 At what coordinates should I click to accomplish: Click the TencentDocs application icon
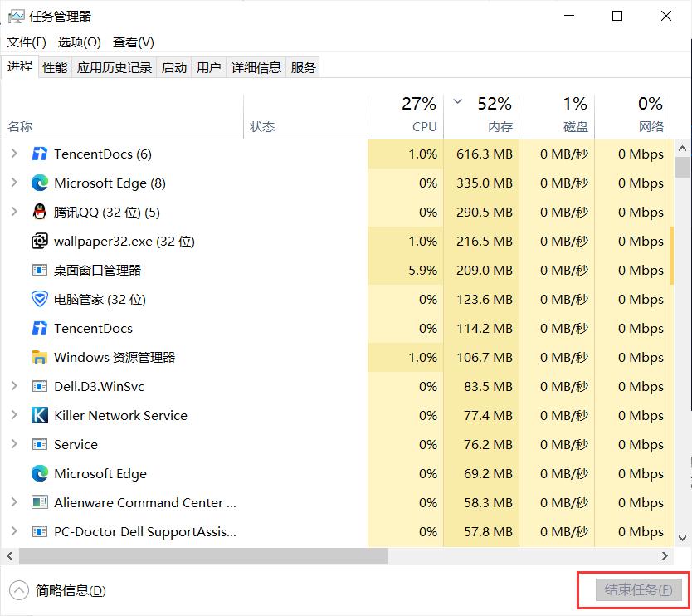click(x=40, y=154)
